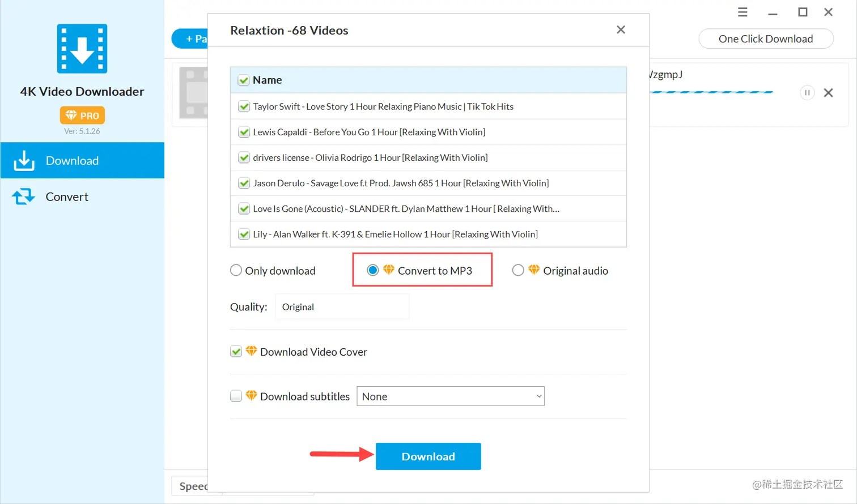Uncheck Jason Derulo Savage Love video
This screenshot has width=857, height=504.
[244, 183]
